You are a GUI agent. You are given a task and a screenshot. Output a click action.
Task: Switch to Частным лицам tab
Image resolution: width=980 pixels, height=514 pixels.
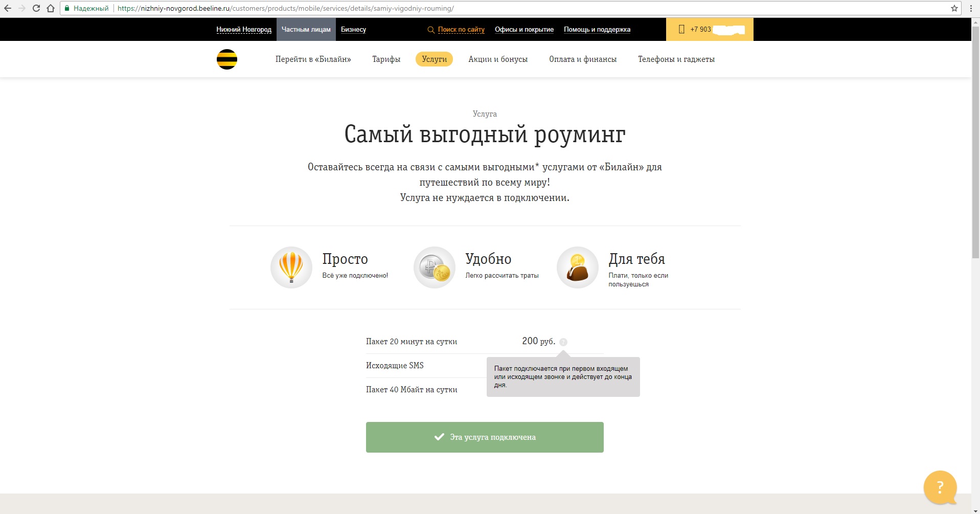[306, 30]
